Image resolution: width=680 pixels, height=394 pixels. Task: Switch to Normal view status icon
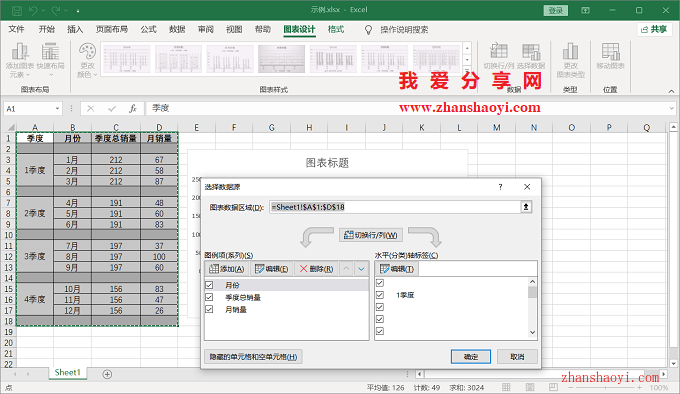[x=506, y=387]
